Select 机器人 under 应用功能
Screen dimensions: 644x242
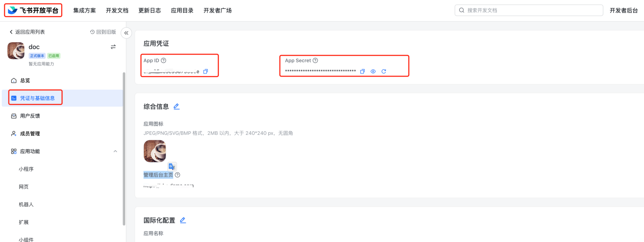[26, 204]
